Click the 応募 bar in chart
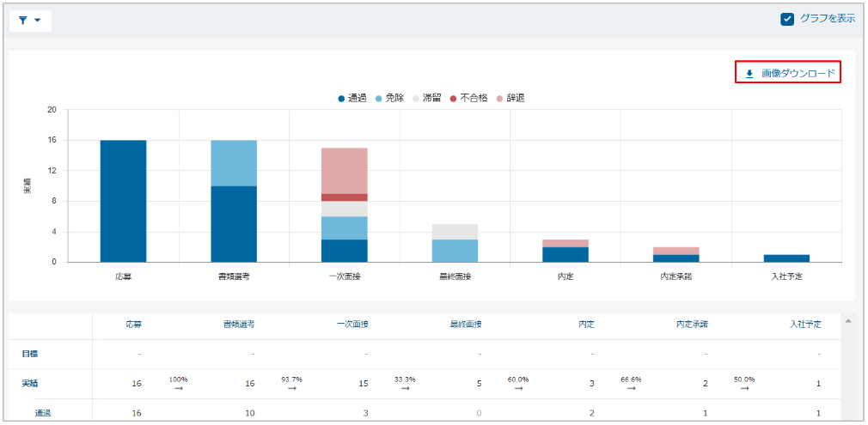This screenshot has width=868, height=425. [123, 201]
